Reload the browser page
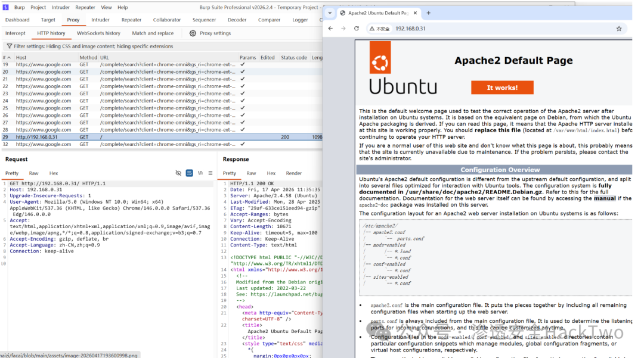The height and width of the screenshot is (358, 644). pyautogui.click(x=357, y=29)
